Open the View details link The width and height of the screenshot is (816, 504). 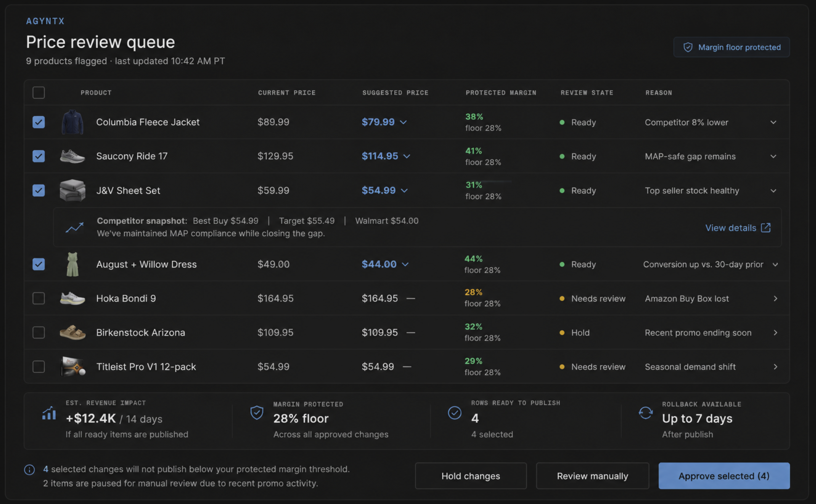[738, 228]
